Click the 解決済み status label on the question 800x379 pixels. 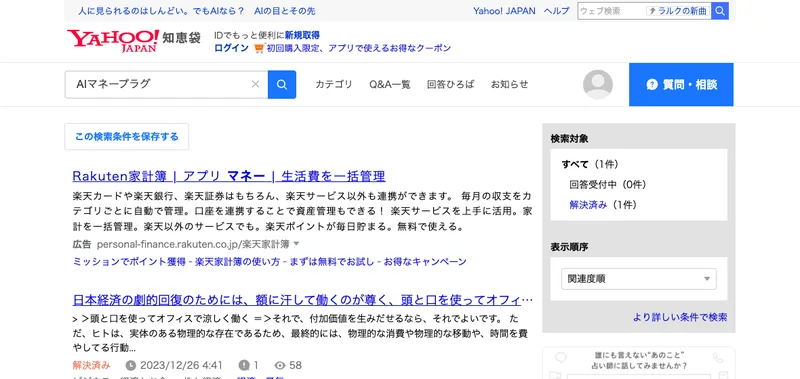pyautogui.click(x=91, y=365)
